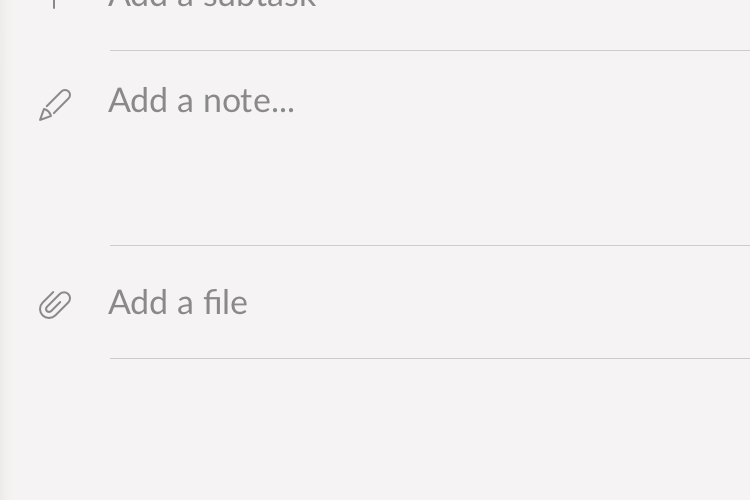Click the pencil icon left of Add a note

tap(55, 105)
